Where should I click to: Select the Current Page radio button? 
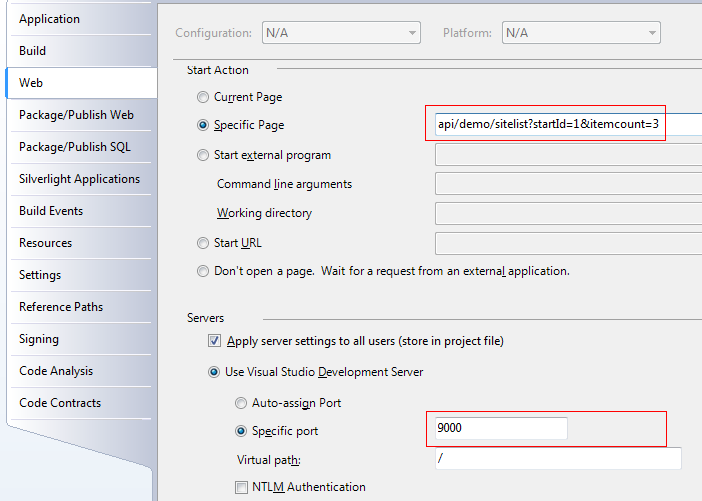click(204, 97)
